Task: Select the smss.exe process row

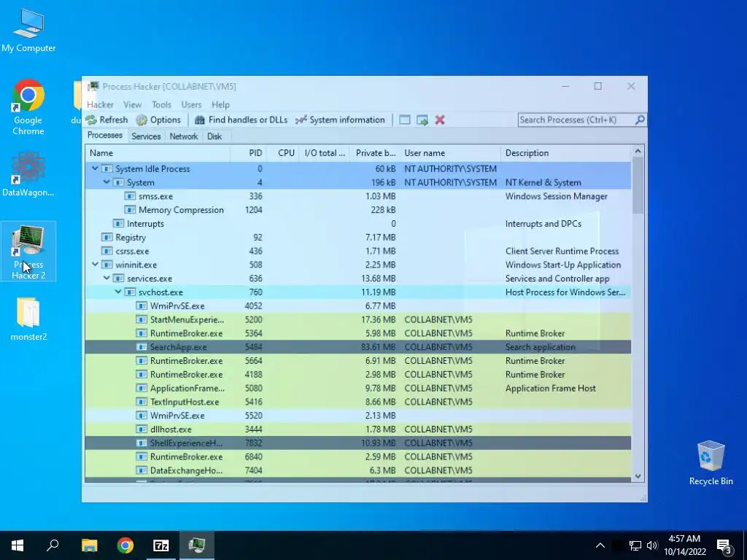Action: (357, 196)
